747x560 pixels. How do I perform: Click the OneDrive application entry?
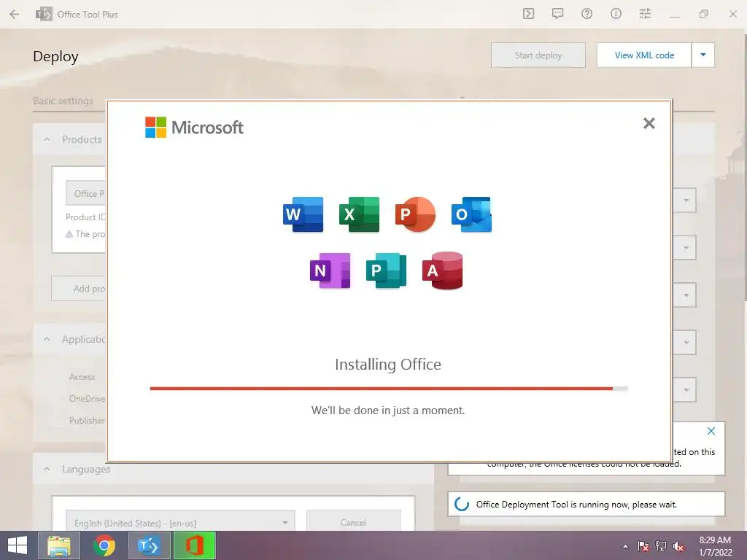tap(88, 399)
